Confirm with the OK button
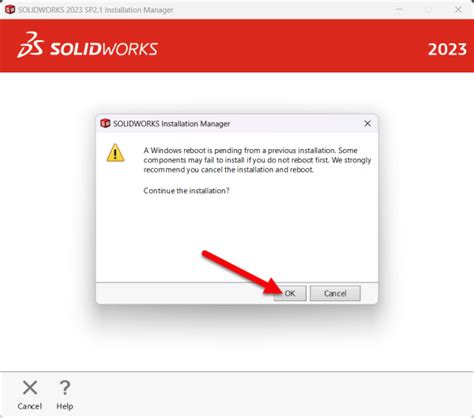This screenshot has width=474, height=418. click(x=290, y=293)
